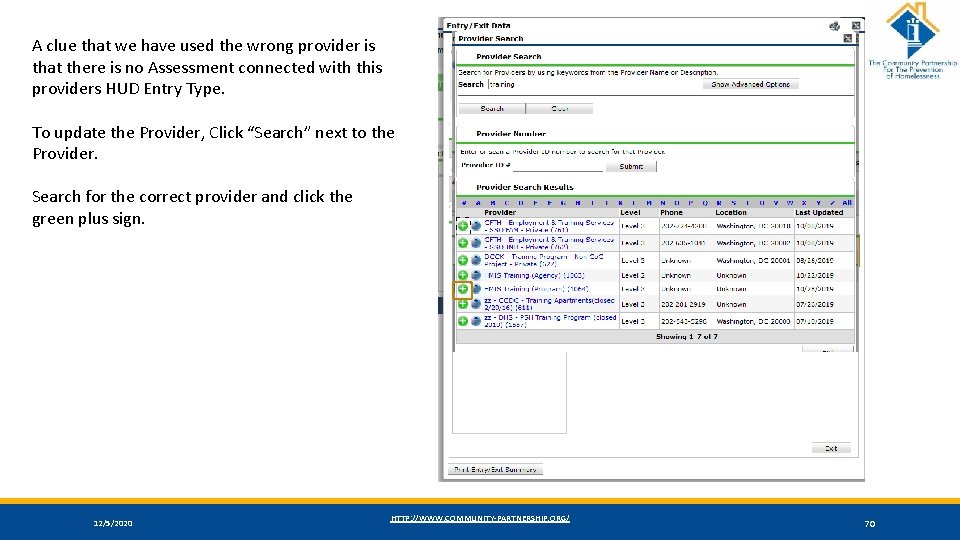Click the Search button under keyword field
The width and height of the screenshot is (960, 540).
click(x=492, y=108)
